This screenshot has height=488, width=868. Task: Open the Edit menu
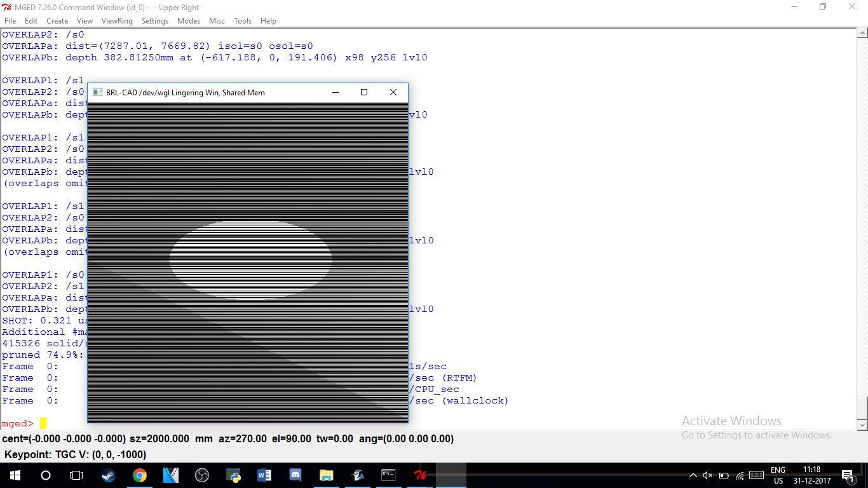pyautogui.click(x=31, y=21)
